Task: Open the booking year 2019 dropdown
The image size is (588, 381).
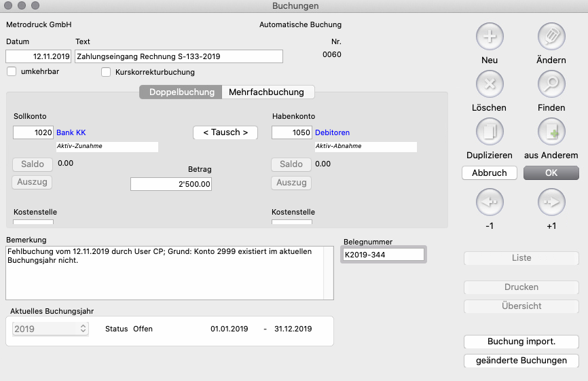Action: click(51, 329)
